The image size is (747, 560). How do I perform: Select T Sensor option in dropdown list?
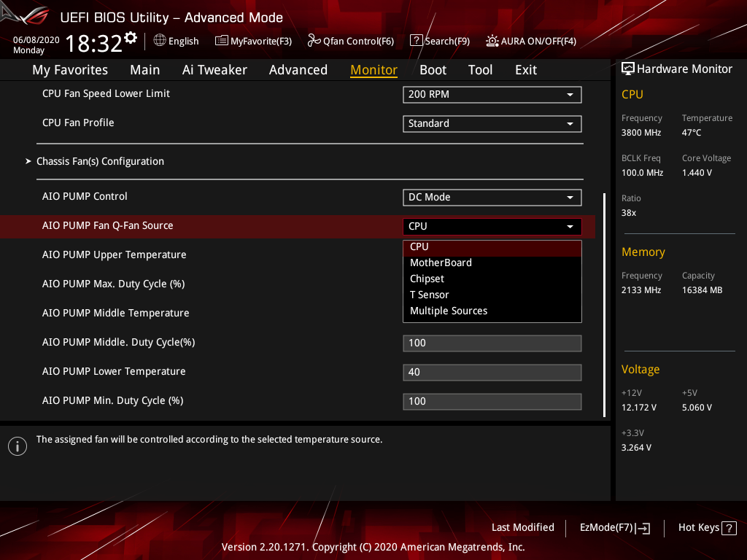tap(492, 295)
